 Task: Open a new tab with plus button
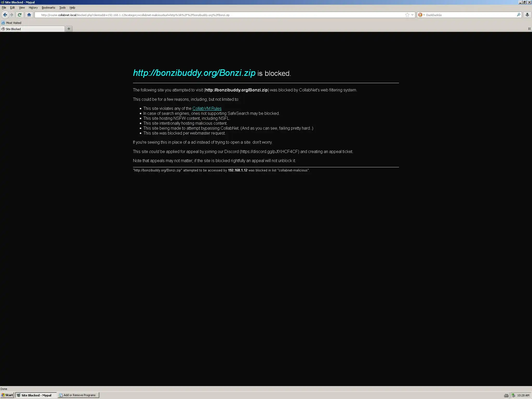pyautogui.click(x=69, y=29)
